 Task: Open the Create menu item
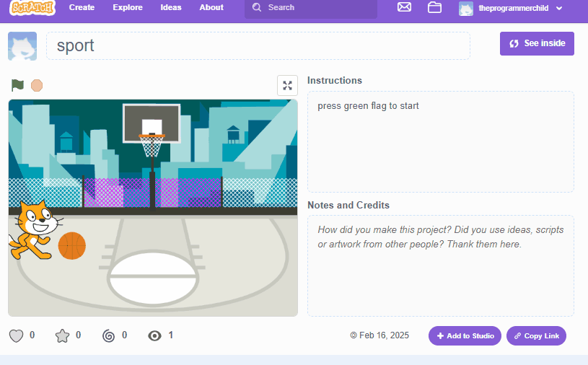[x=82, y=7]
